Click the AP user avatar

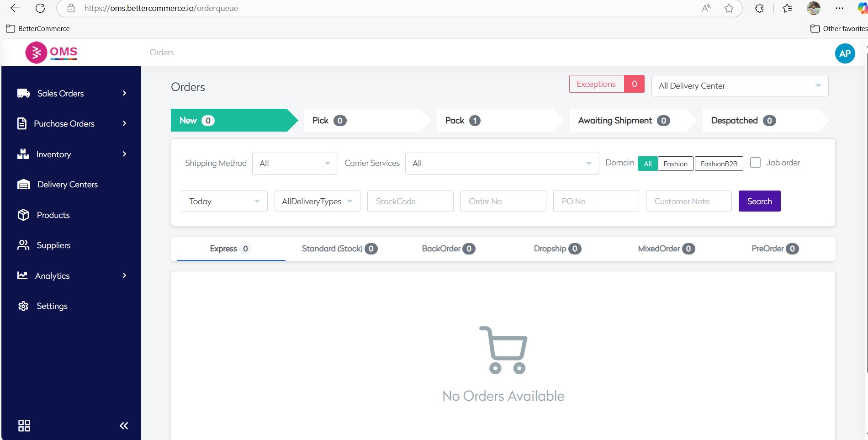tap(845, 53)
